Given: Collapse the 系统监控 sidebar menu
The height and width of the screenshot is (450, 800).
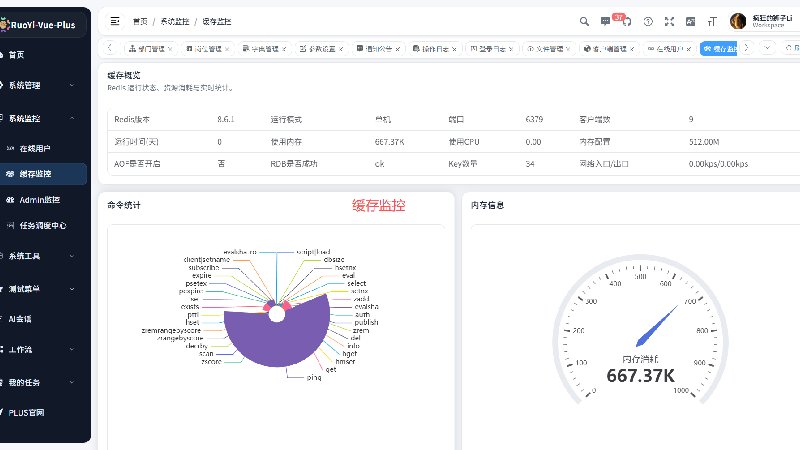Looking at the screenshot, I should tap(43, 118).
